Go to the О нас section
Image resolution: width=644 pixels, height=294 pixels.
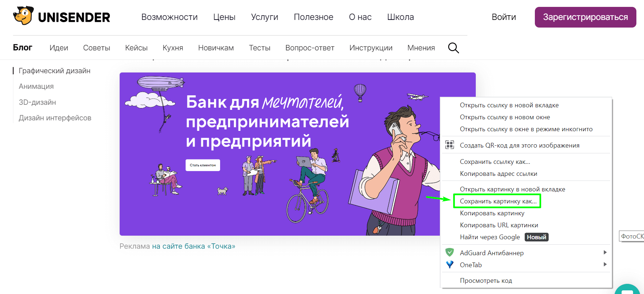(x=360, y=17)
